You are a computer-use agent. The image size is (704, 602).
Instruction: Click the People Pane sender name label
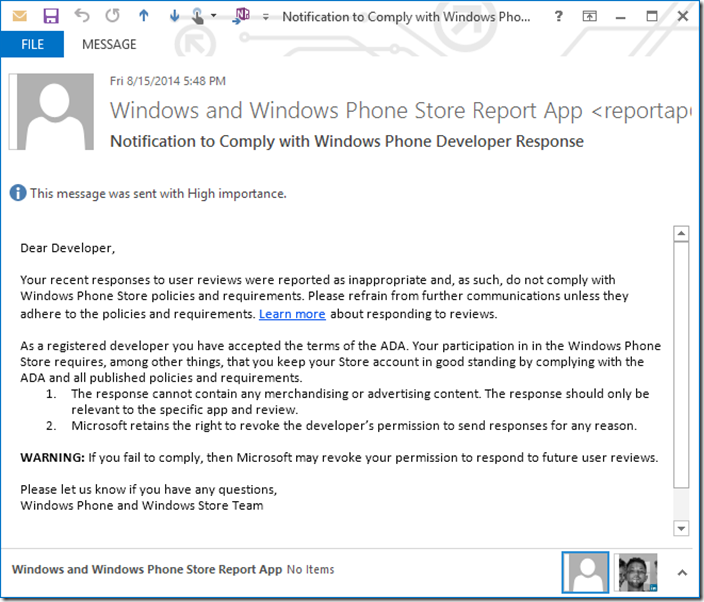[x=147, y=569]
